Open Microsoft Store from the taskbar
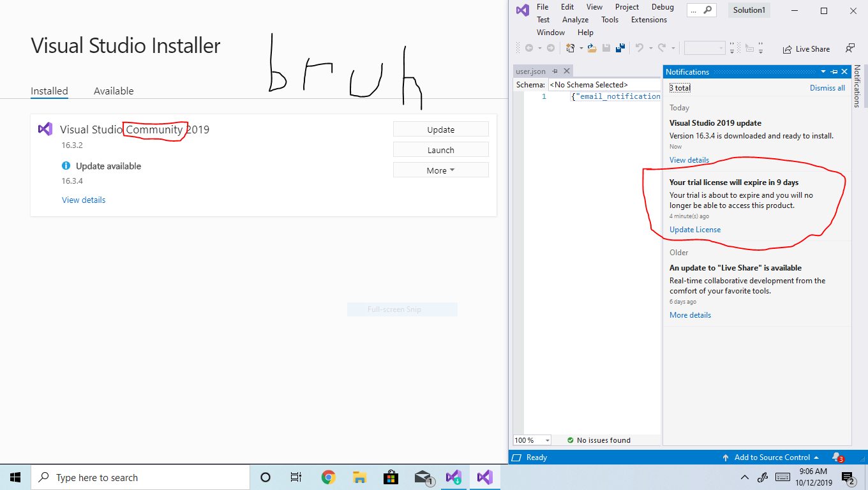Image resolution: width=868 pixels, height=490 pixels. point(391,477)
